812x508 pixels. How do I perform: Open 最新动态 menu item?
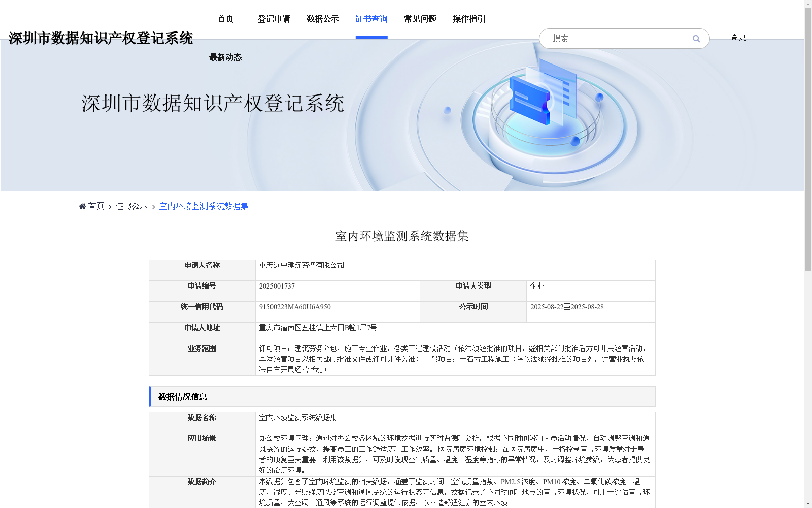click(225, 57)
